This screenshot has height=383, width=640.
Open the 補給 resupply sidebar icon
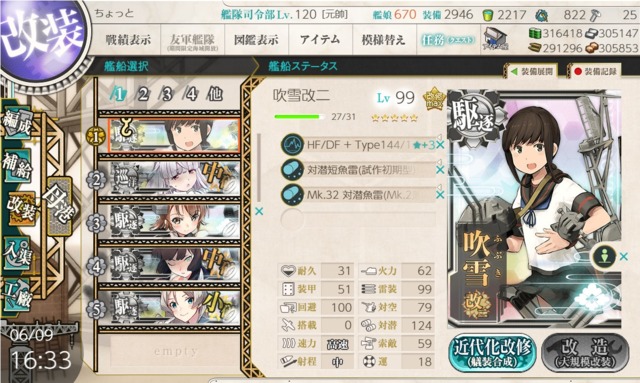17,165
